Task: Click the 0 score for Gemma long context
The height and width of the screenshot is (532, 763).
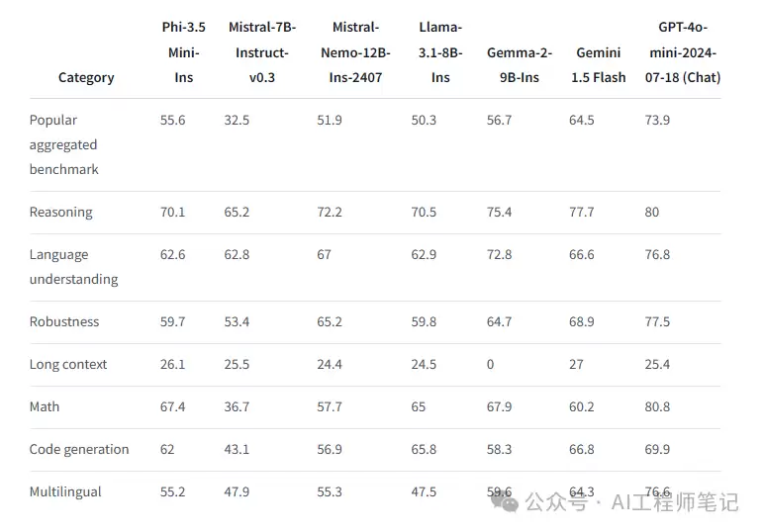Action: pyautogui.click(x=490, y=364)
